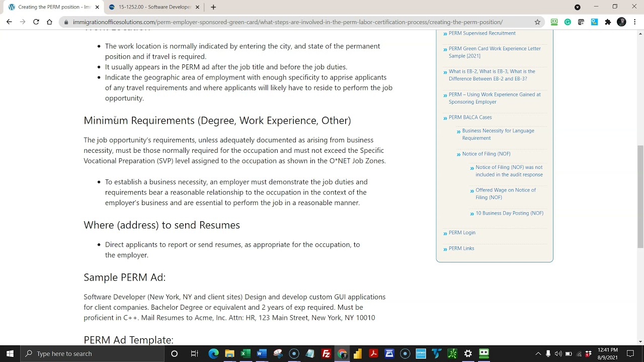The height and width of the screenshot is (362, 644).
Task: Click the Minimum Requirements heading
Action: [217, 121]
